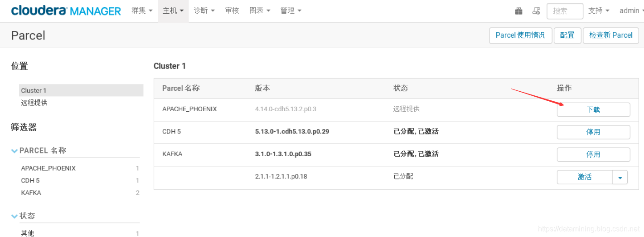Download the APACHE_PHOENIX parcel
Image resolution: width=644 pixels, height=237 pixels.
[593, 109]
